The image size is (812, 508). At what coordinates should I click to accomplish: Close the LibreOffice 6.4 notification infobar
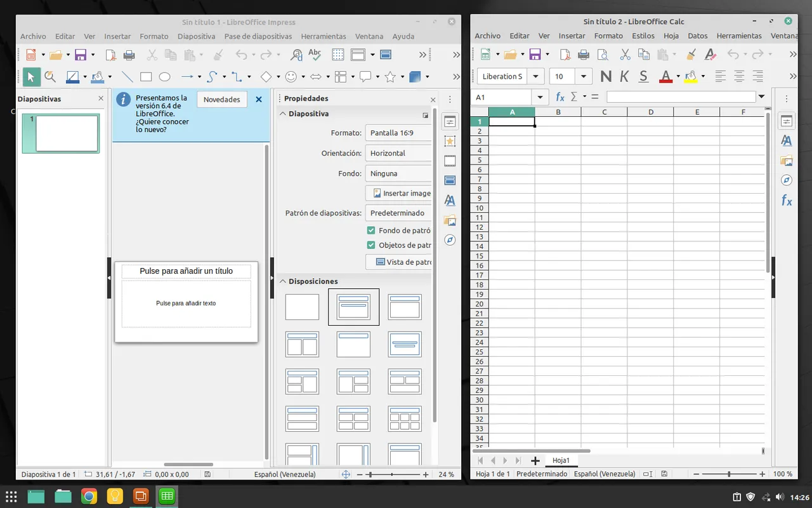pos(259,100)
